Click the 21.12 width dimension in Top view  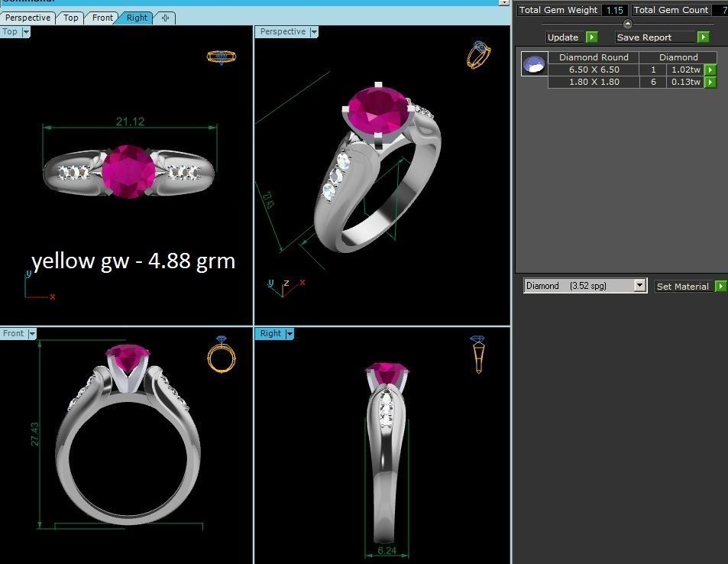point(130,122)
